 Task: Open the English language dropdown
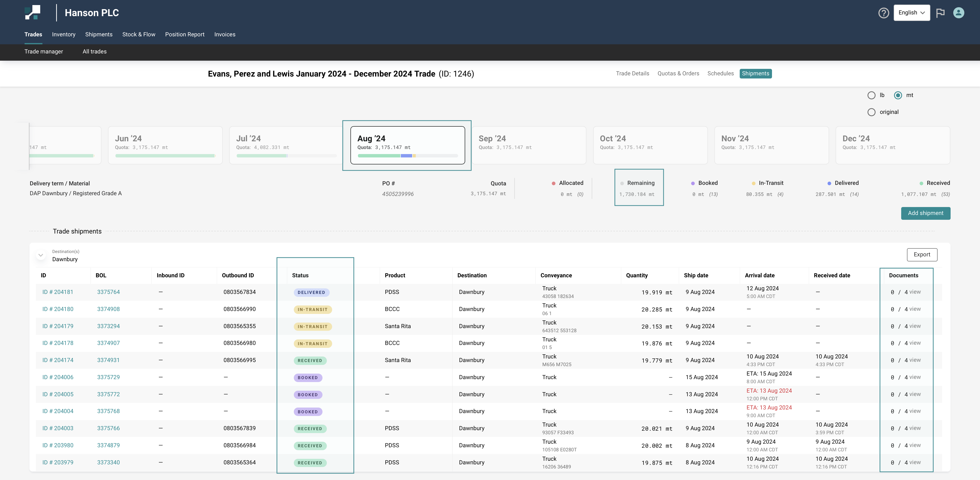pos(912,13)
